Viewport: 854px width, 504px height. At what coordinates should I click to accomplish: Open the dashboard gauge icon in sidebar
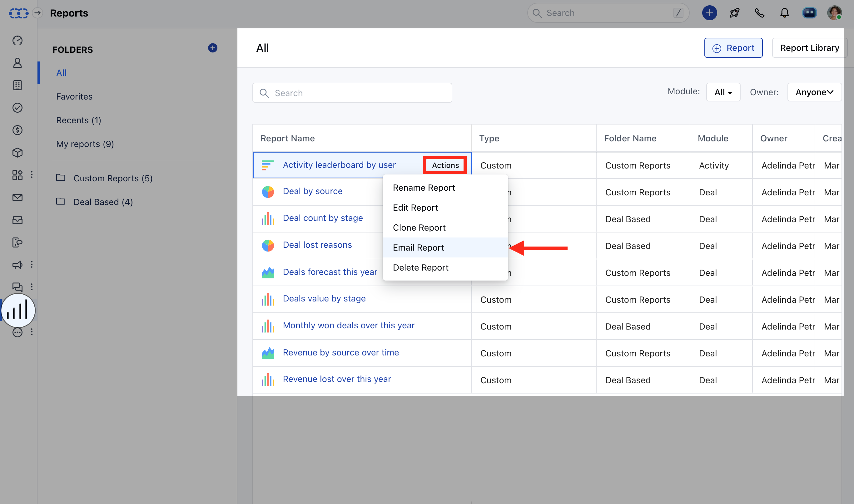(17, 41)
